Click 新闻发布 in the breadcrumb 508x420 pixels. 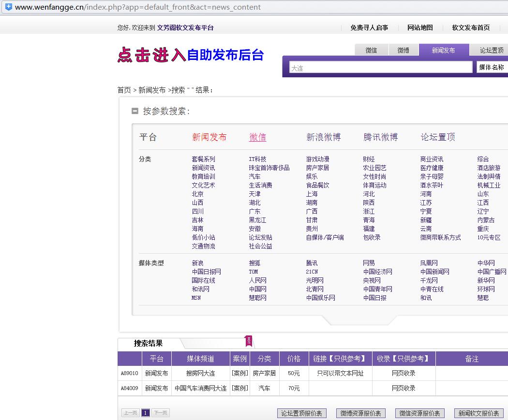[x=152, y=90]
